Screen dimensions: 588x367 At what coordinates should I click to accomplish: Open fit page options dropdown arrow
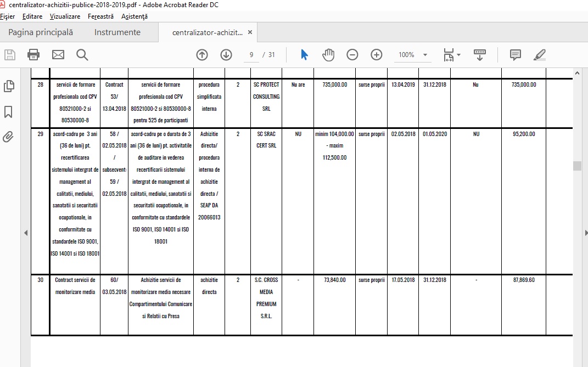(x=458, y=55)
